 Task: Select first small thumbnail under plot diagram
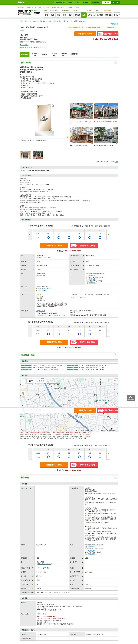(25, 155)
